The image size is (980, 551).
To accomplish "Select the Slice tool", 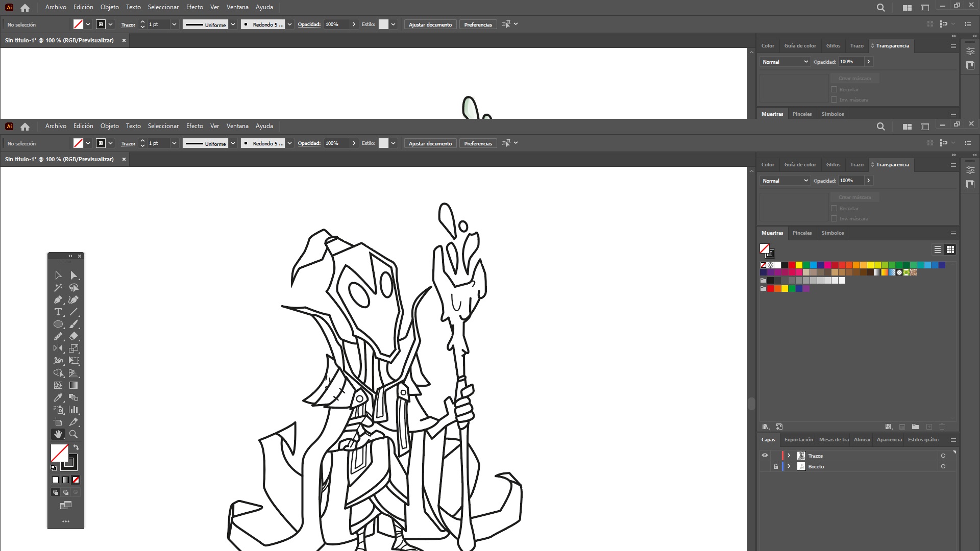I will pos(73,422).
